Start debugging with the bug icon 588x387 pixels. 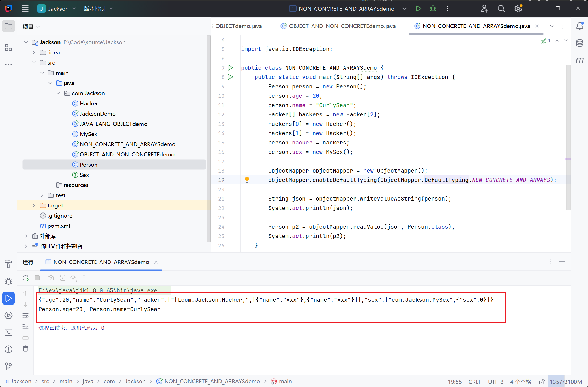(x=433, y=8)
